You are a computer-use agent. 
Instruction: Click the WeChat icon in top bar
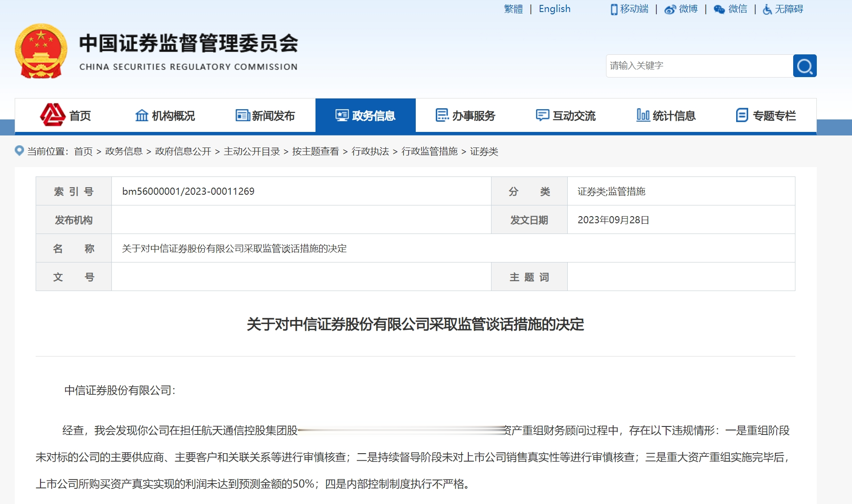point(719,9)
